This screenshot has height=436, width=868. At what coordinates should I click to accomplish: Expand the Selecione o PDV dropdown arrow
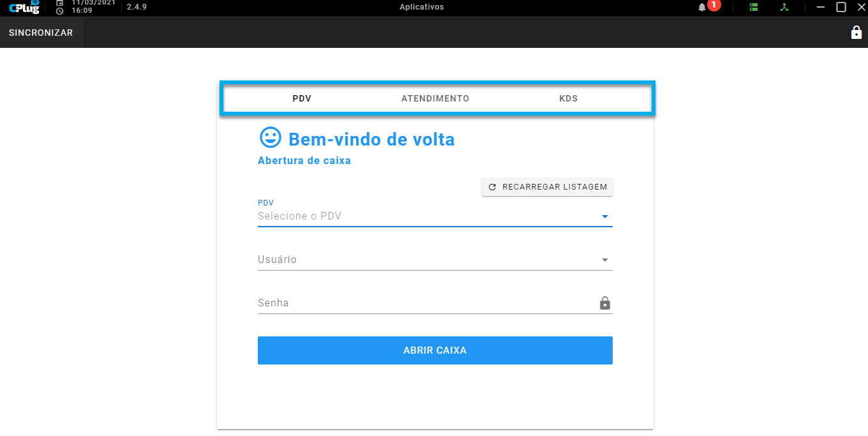(x=604, y=217)
